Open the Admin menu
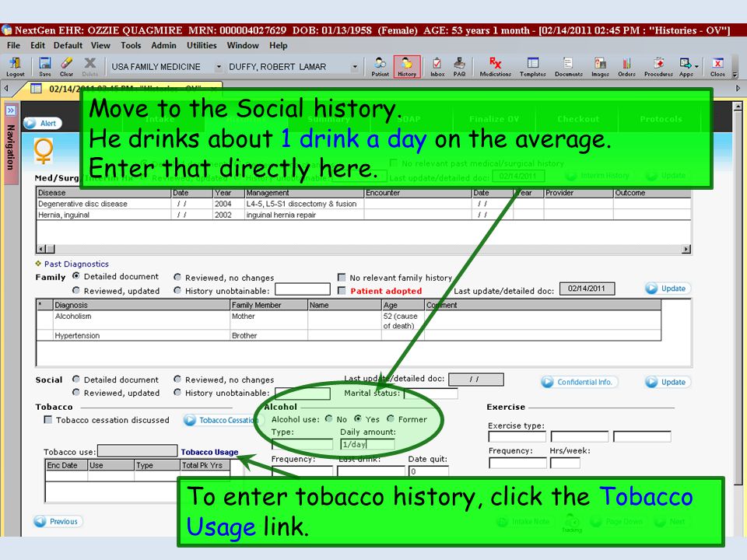Viewport: 747px width, 560px height. point(163,45)
